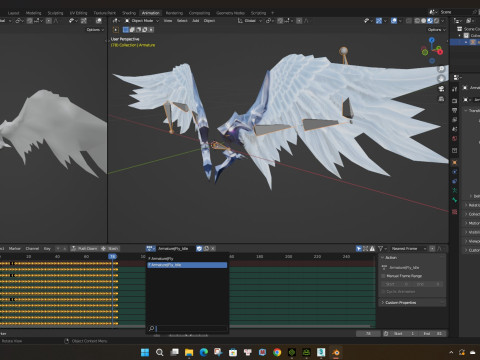Open the Tool properties tab

(454, 89)
